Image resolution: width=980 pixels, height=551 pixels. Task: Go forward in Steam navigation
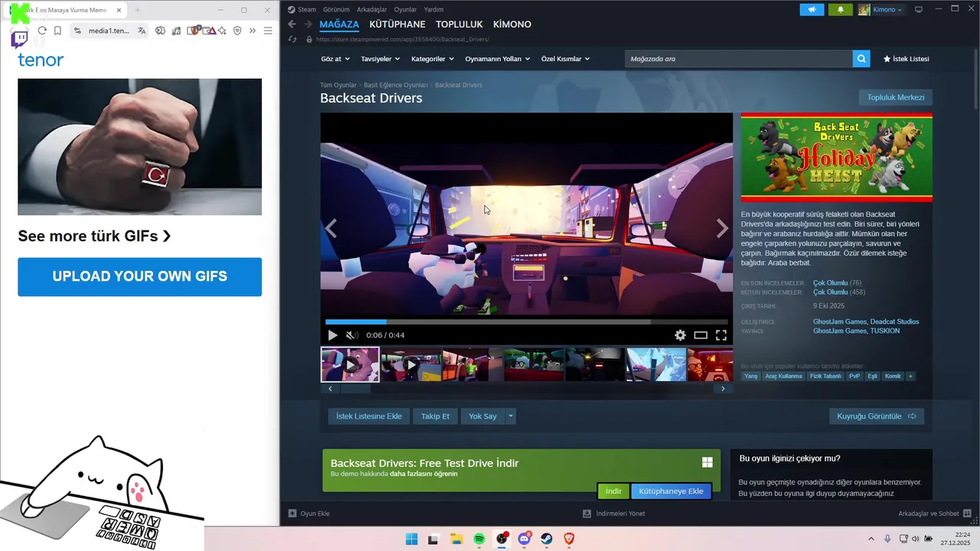(307, 24)
